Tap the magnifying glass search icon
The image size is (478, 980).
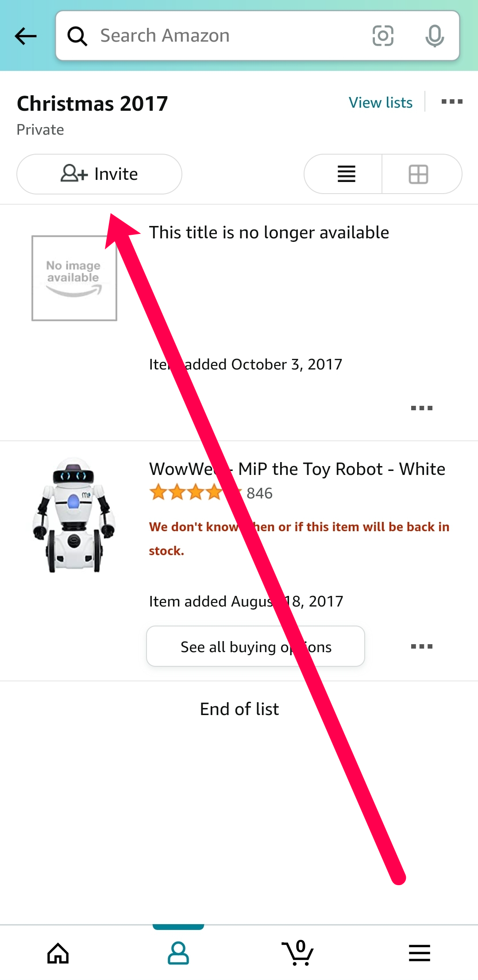pyautogui.click(x=77, y=36)
